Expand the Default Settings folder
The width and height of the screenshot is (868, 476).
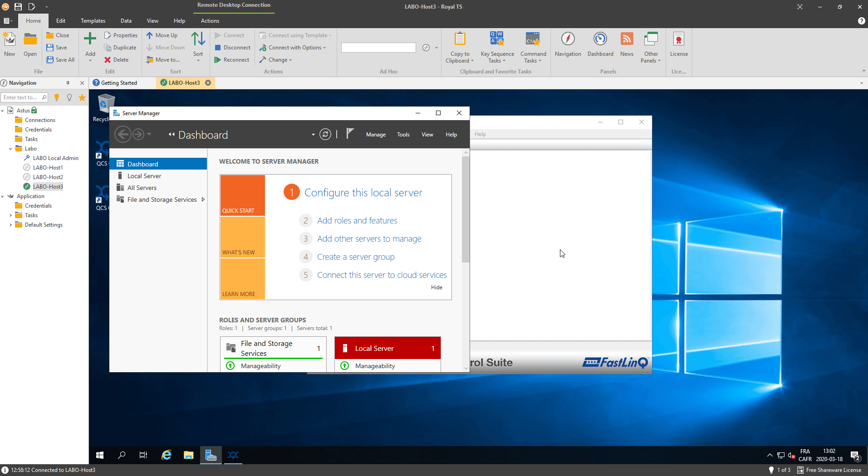click(10, 225)
